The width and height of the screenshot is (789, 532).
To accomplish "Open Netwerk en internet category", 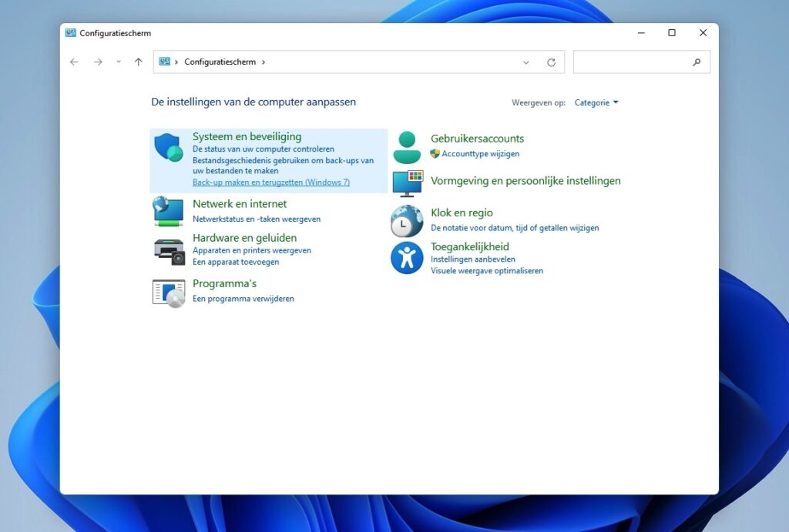I will [x=240, y=204].
